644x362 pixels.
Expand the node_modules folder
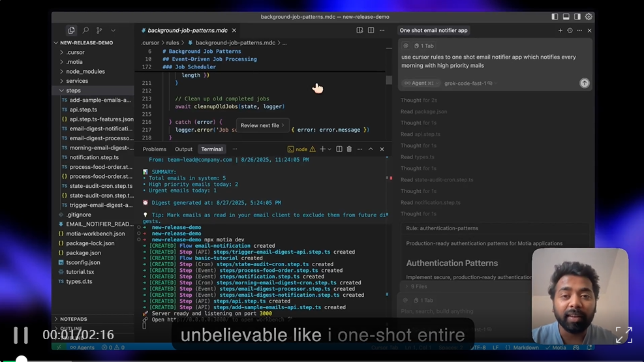[85, 71]
